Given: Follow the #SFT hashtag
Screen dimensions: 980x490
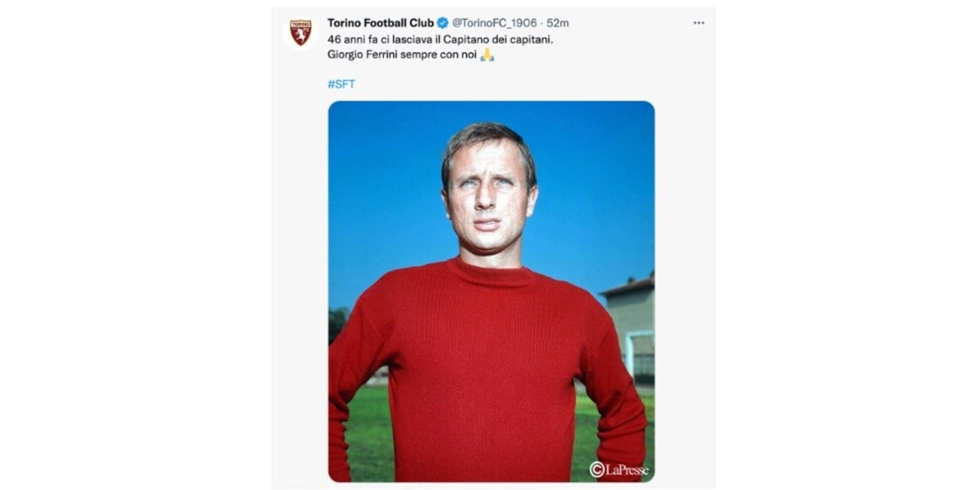Looking at the screenshot, I should (x=342, y=84).
